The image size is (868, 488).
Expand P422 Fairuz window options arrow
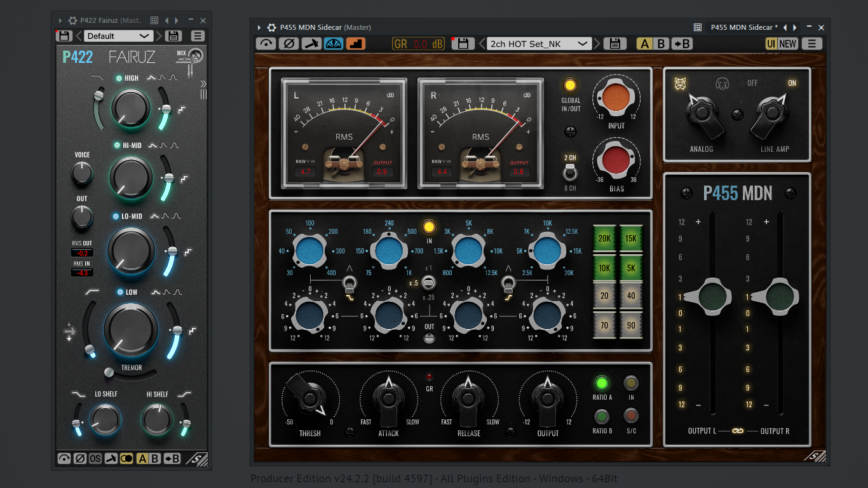[60, 21]
